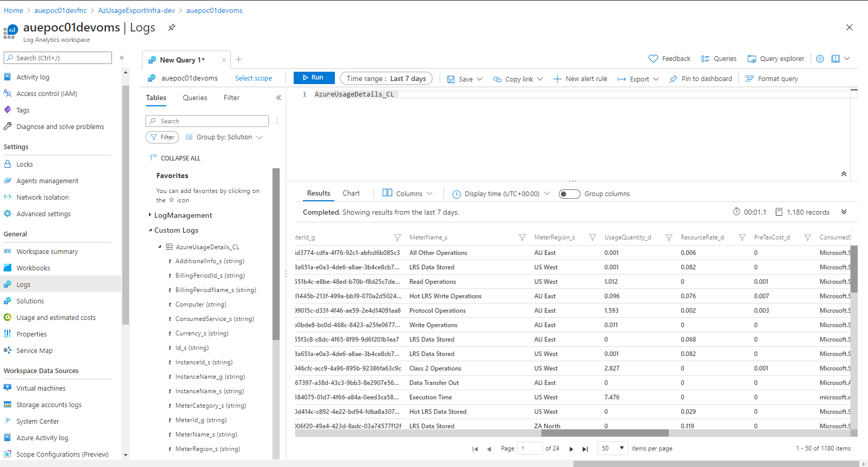Image resolution: width=868 pixels, height=467 pixels.
Task: Click the Filter pill button
Action: [162, 137]
